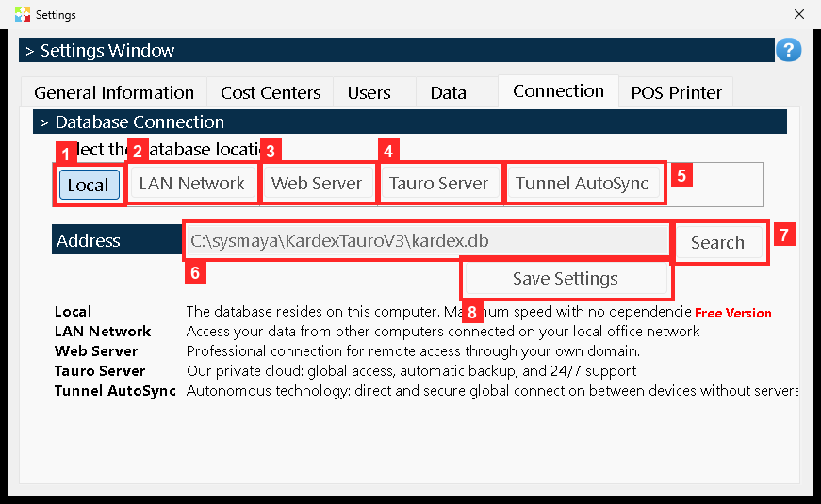Open the General Information tab
This screenshot has width=821, height=504.
[114, 92]
